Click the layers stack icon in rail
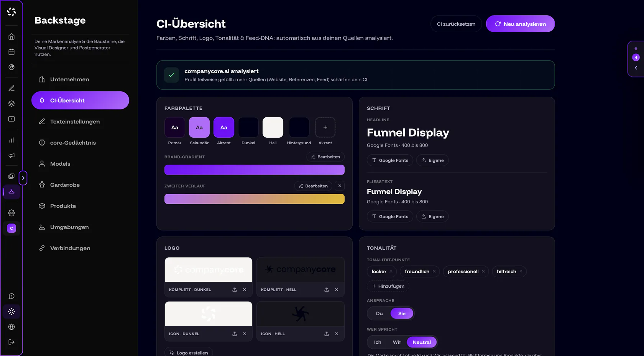The image size is (644, 356). pos(11,104)
